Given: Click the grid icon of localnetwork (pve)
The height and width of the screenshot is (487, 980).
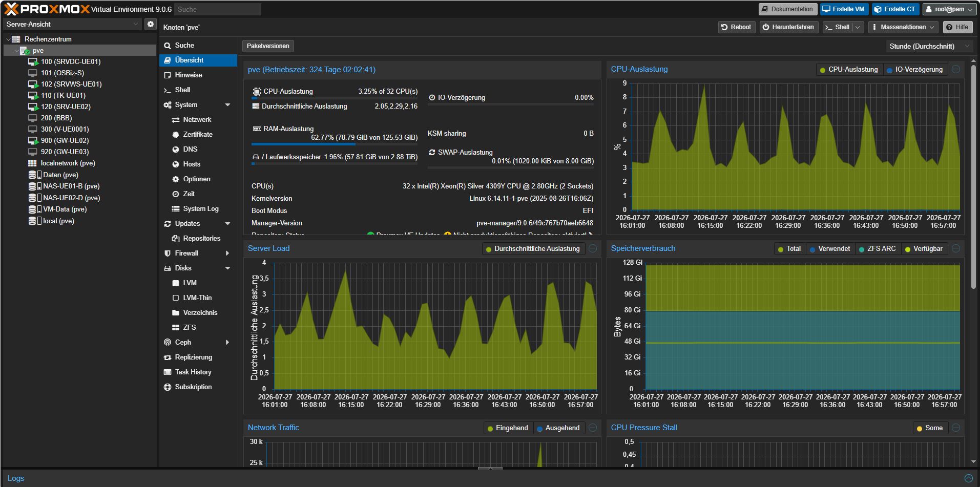Looking at the screenshot, I should 32,163.
